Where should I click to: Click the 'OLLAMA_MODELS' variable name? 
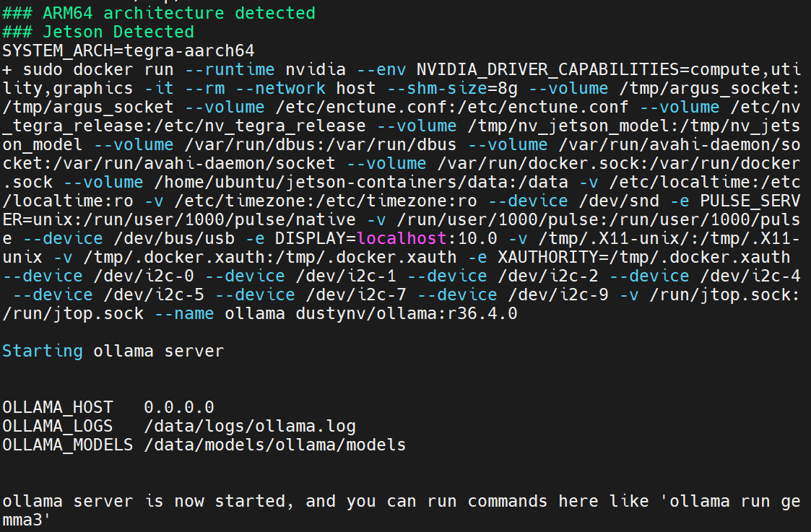click(68, 445)
